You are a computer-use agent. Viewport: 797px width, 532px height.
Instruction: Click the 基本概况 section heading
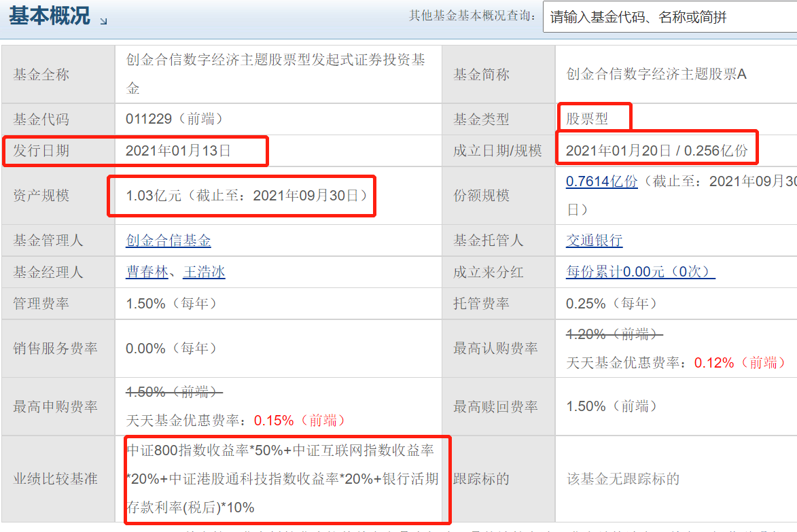tap(50, 16)
